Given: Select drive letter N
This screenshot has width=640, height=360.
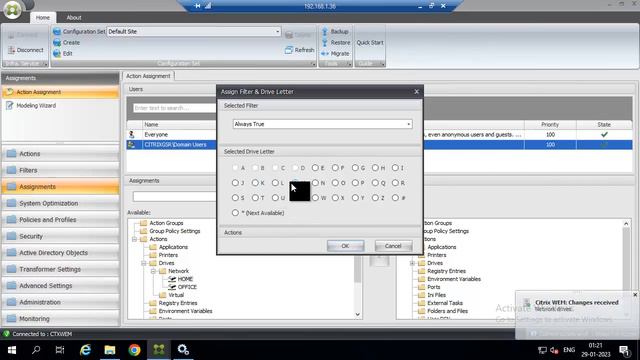Looking at the screenshot, I should [x=315, y=183].
